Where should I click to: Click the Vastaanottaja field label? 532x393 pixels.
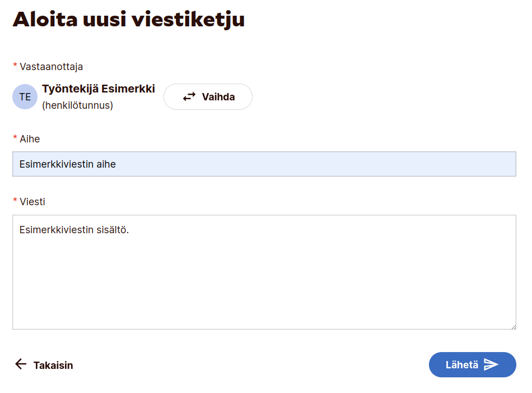coord(52,67)
